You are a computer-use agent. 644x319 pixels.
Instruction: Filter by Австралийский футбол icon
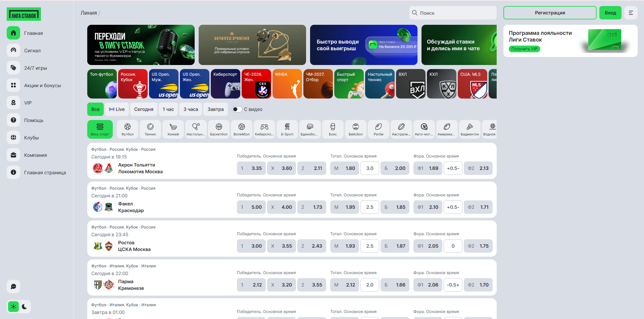coord(401,129)
